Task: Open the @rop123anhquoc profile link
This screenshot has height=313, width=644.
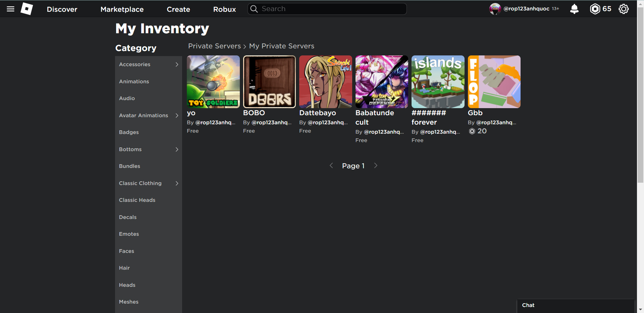Action: [x=526, y=9]
